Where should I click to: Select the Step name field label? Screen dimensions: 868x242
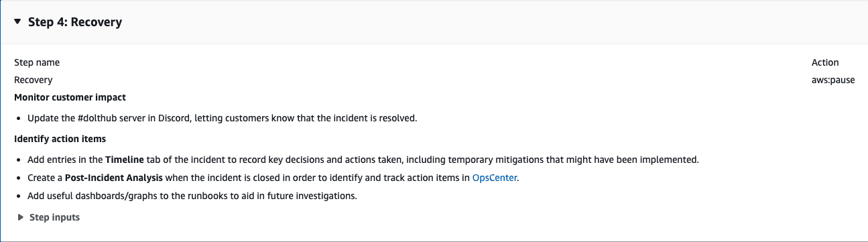37,62
